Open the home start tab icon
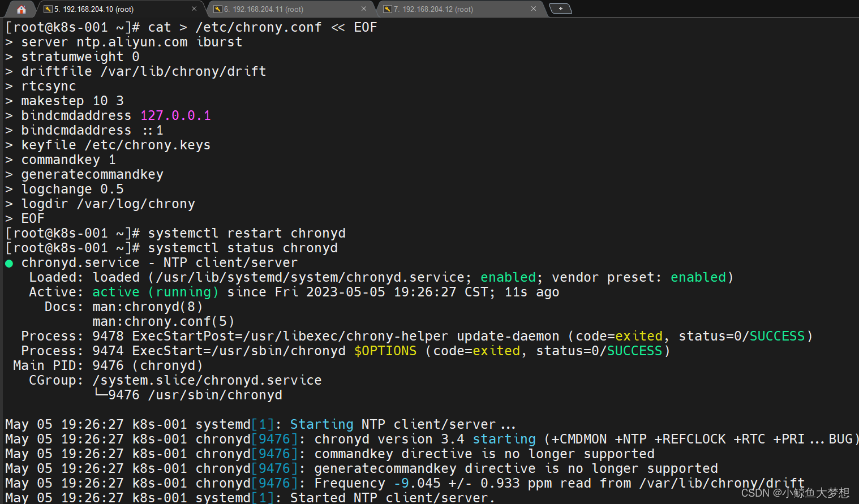859x504 pixels. click(x=21, y=9)
